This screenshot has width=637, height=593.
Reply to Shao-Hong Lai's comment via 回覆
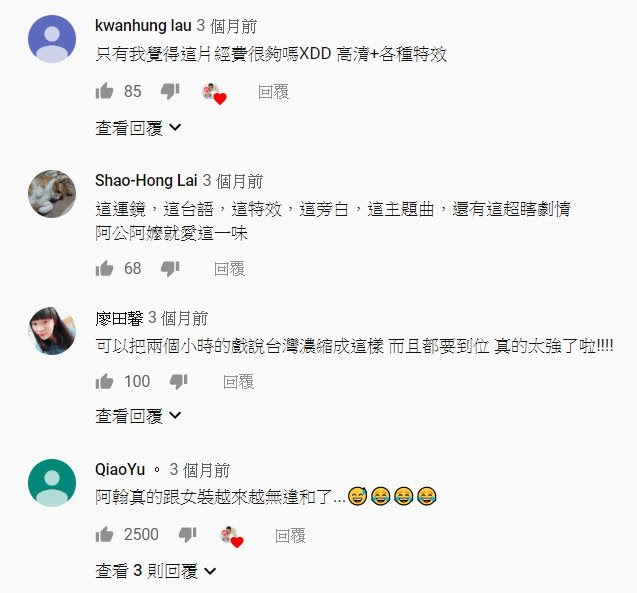point(230,269)
